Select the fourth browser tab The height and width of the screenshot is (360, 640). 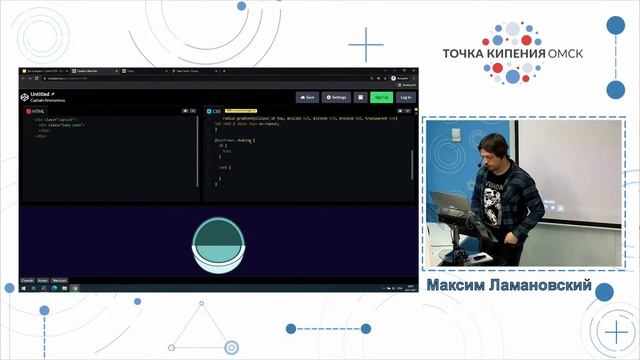pyautogui.click(x=195, y=71)
